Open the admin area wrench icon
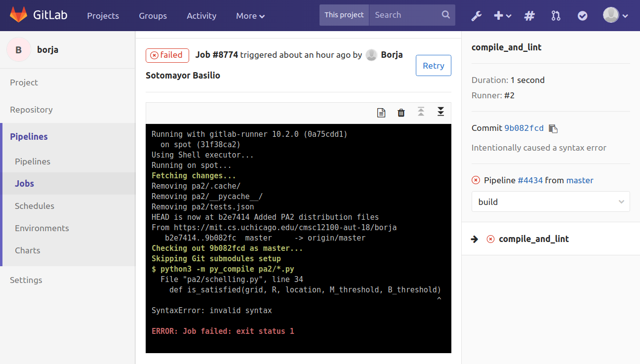 pyautogui.click(x=476, y=16)
